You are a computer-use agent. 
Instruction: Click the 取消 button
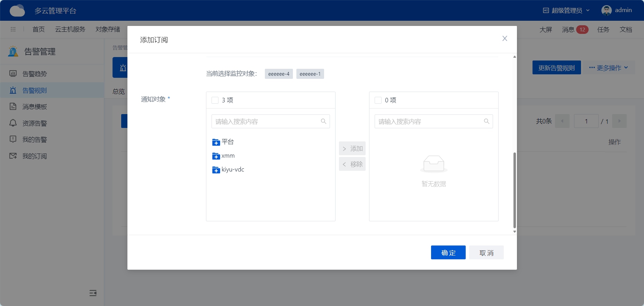point(486,253)
